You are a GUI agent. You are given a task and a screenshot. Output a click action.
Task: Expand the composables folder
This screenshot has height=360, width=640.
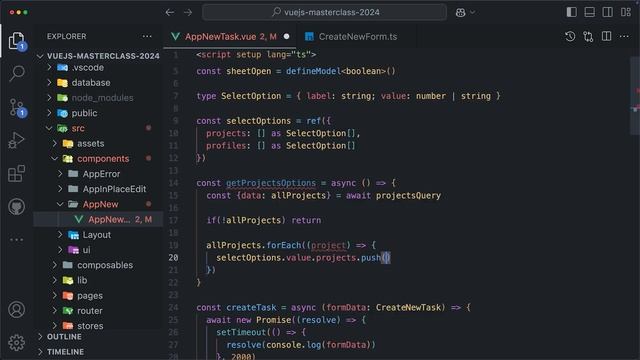pyautogui.click(x=98, y=265)
